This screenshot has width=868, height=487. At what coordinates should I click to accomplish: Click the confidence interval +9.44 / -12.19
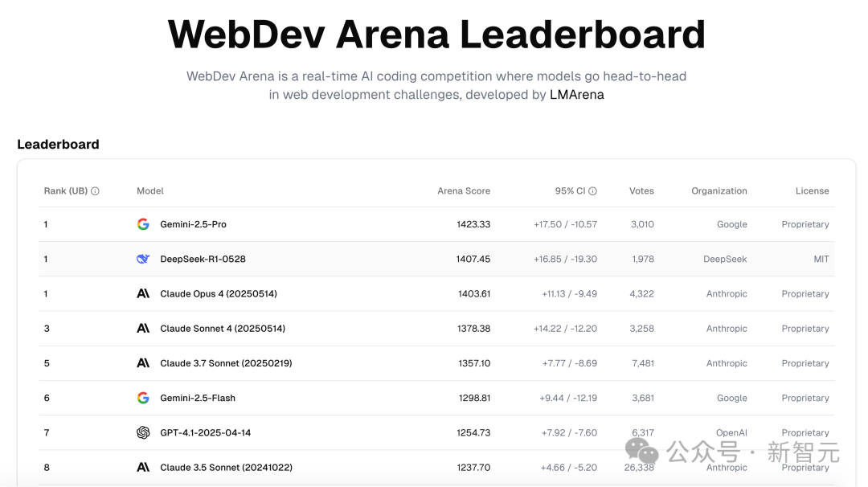tap(568, 398)
